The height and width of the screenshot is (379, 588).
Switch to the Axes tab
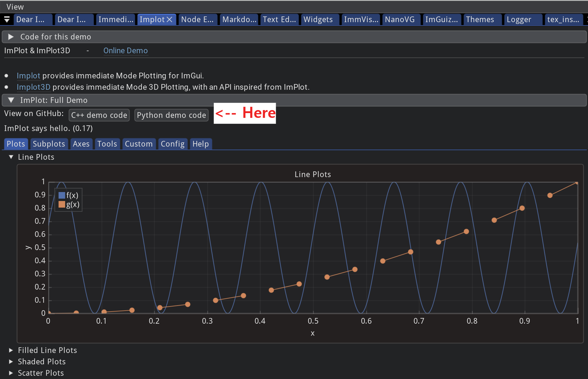point(81,144)
